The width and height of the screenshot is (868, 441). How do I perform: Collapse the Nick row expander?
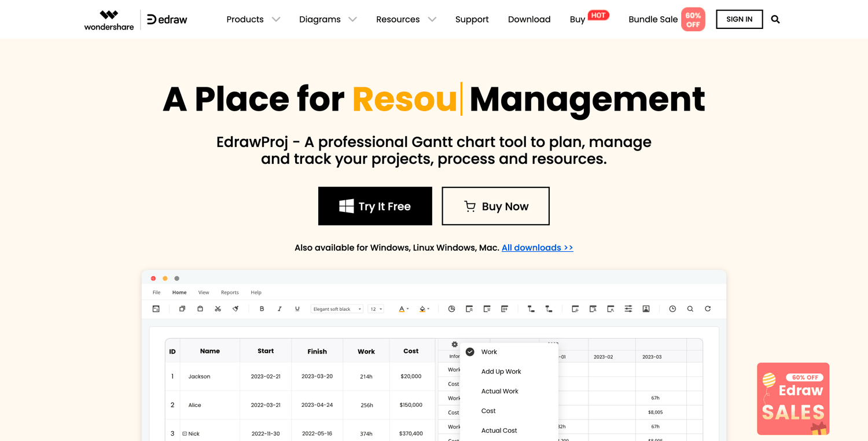pos(185,433)
